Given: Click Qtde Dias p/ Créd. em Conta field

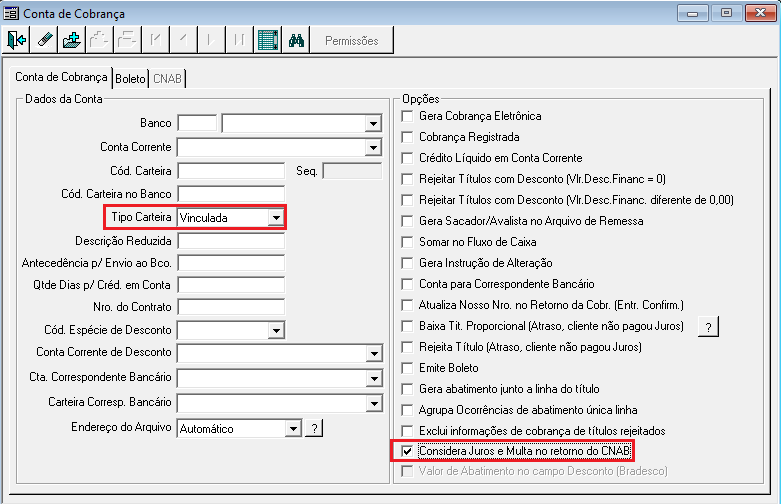Looking at the screenshot, I should (x=231, y=285).
